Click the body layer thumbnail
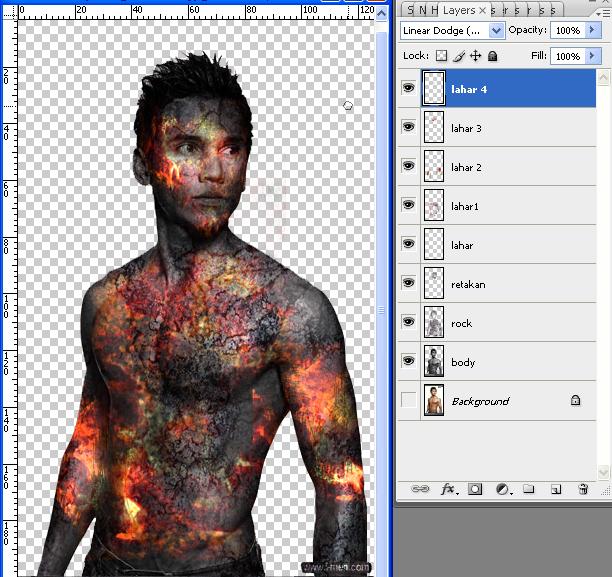612x577 pixels. coord(434,361)
